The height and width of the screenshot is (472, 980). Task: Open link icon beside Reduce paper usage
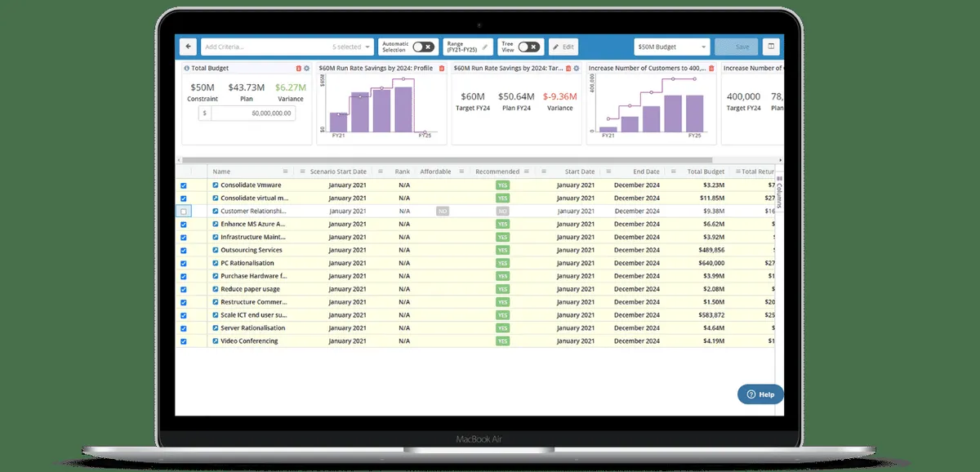[x=216, y=289]
